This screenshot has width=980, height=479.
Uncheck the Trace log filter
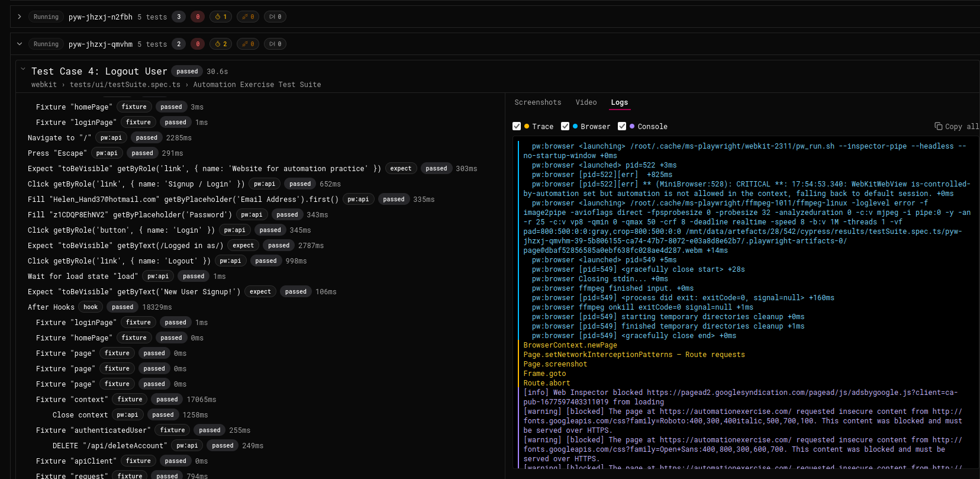tap(517, 126)
